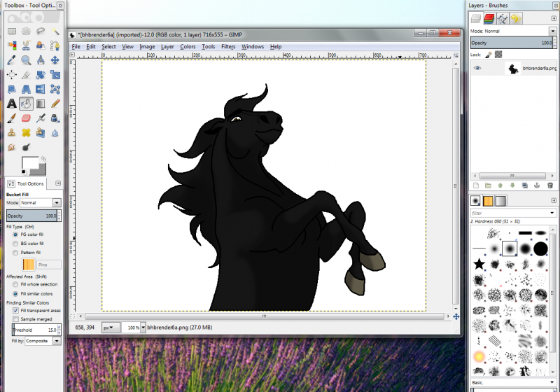
Task: Open the Filters menu
Action: click(x=228, y=46)
